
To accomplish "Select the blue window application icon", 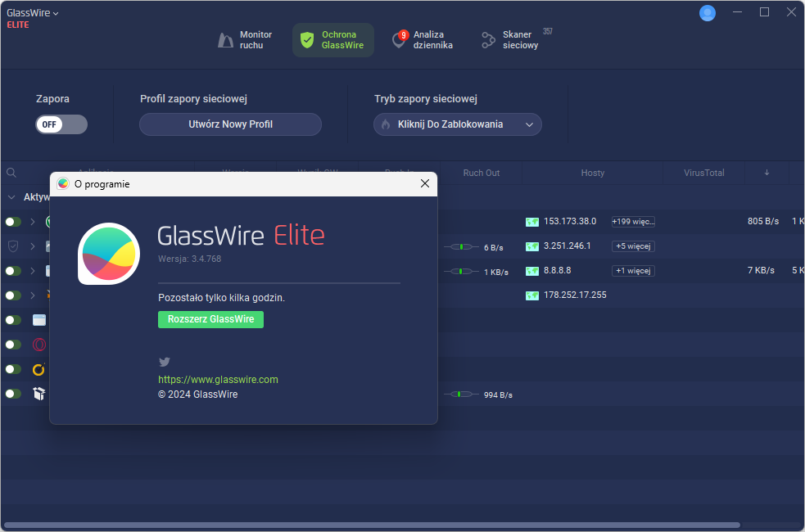I will (39, 320).
